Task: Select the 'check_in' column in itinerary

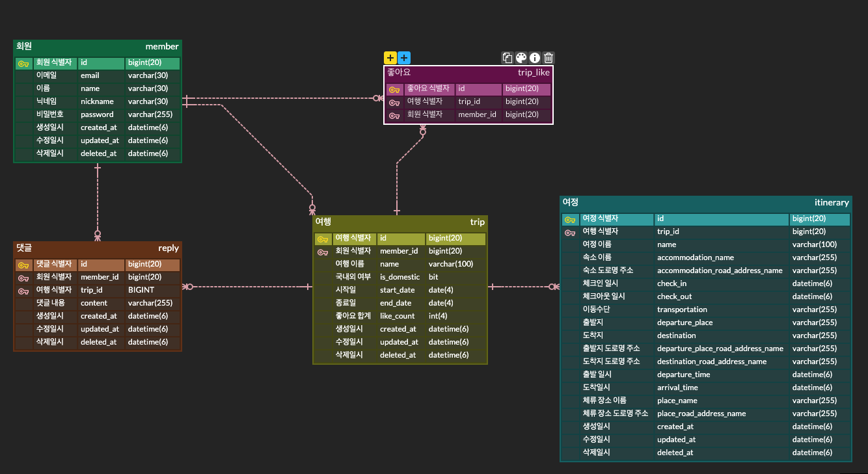Action: (670, 283)
